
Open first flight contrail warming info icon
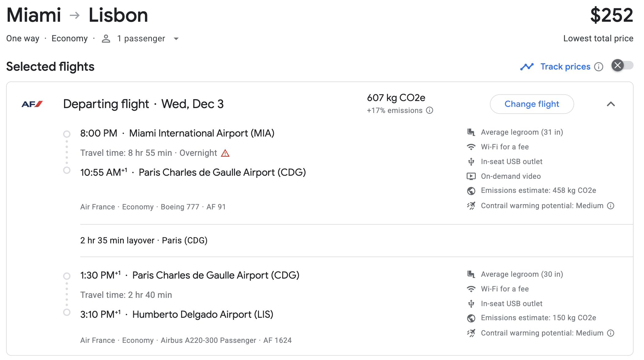tap(611, 206)
